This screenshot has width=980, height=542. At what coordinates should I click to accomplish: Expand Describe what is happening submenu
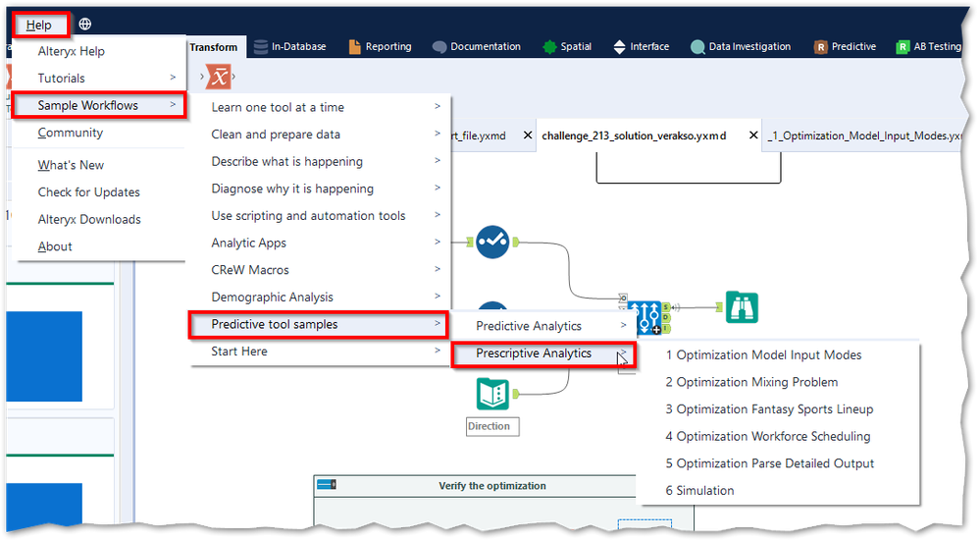(x=321, y=161)
